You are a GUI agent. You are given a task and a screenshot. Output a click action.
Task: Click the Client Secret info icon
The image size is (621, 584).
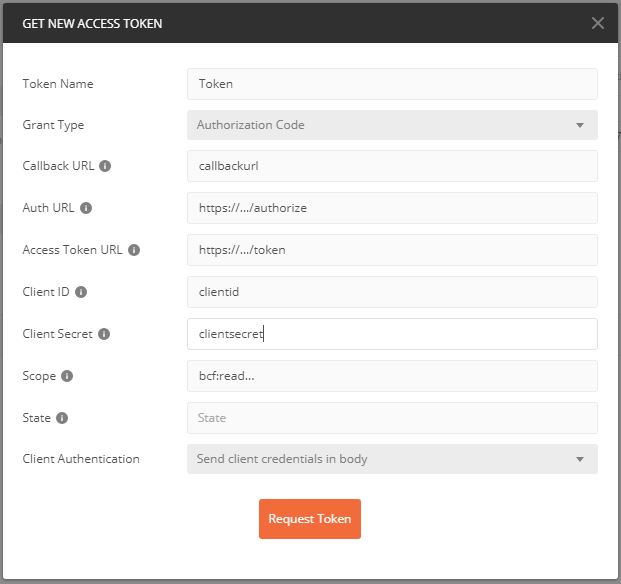click(104, 334)
